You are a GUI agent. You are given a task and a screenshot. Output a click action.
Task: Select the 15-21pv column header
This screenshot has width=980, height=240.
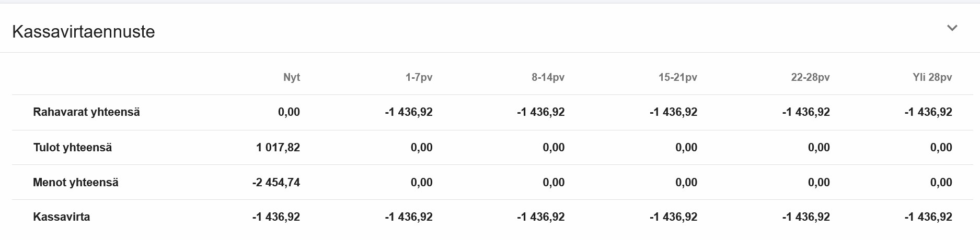[678, 77]
